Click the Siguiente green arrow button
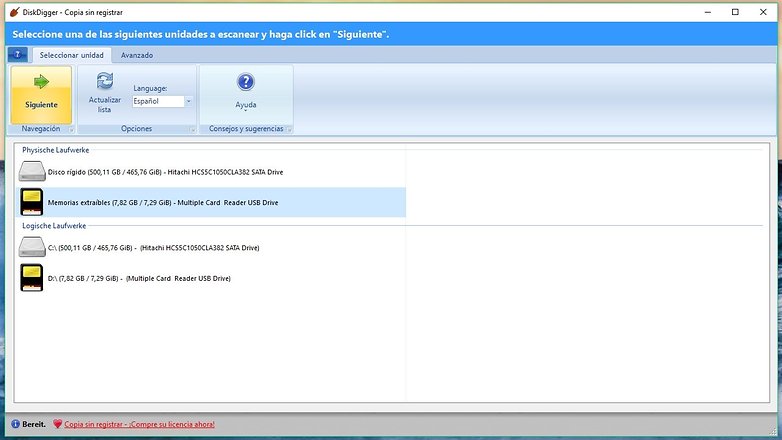782x440 pixels. click(41, 95)
